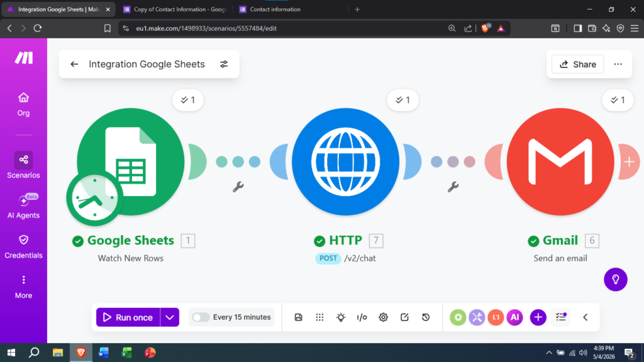
Task: Open the Google Sheets schedule clock
Action: pos(94,198)
